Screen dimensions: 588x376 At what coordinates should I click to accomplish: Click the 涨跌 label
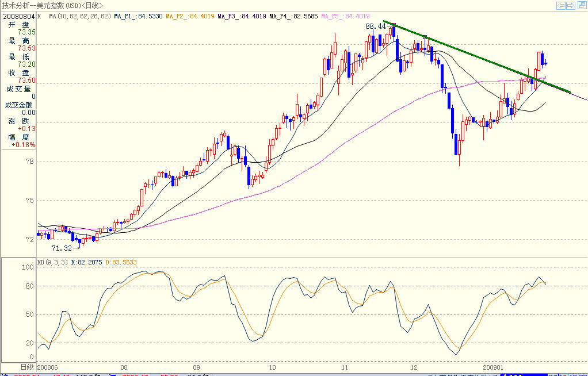(x=19, y=121)
